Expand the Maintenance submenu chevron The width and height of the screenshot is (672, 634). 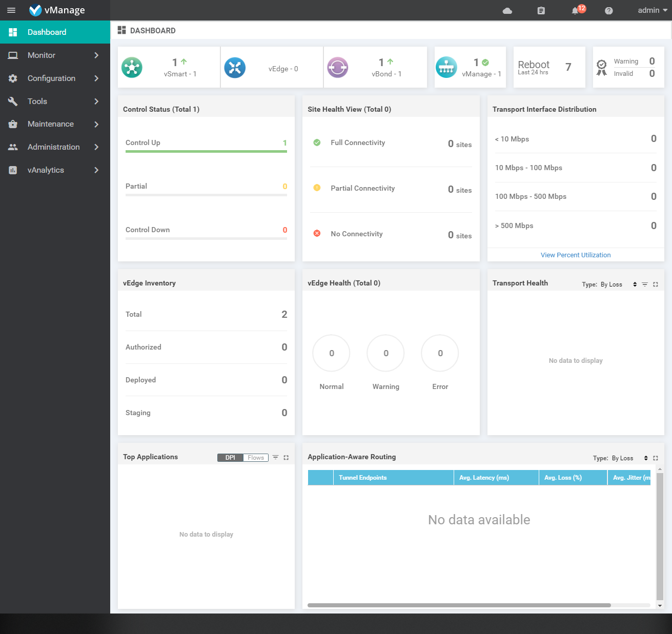96,124
